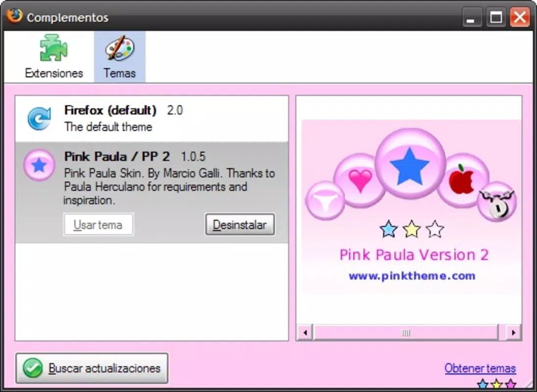Click preview scrollbar right arrow
The image size is (537, 392).
[x=513, y=333]
